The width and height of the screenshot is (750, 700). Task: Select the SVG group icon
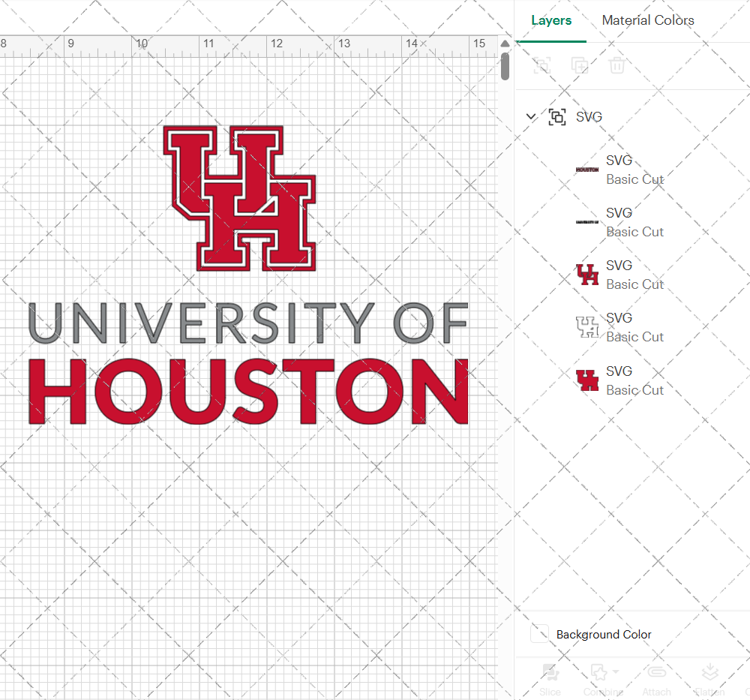coord(556,117)
